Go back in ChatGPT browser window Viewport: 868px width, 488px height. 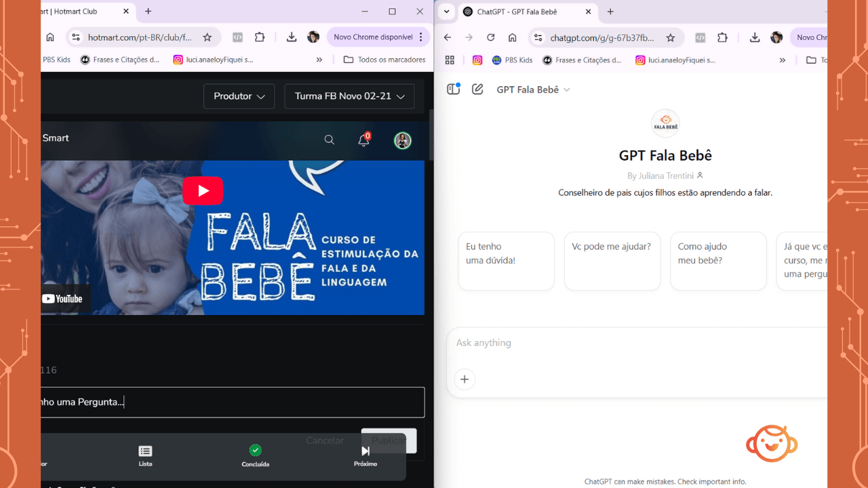point(448,37)
